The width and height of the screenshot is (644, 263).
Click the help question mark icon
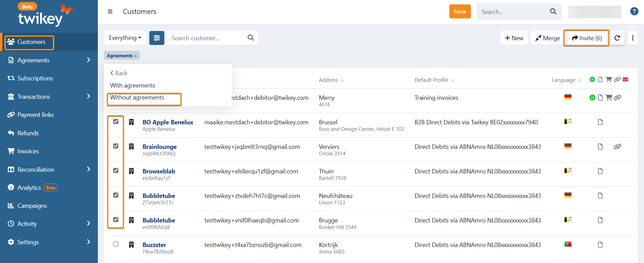coord(634,12)
